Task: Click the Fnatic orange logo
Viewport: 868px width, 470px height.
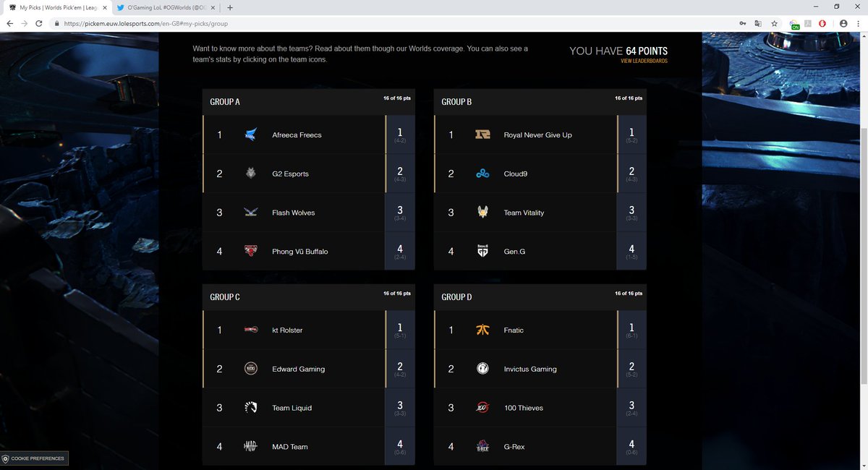Action: point(482,330)
